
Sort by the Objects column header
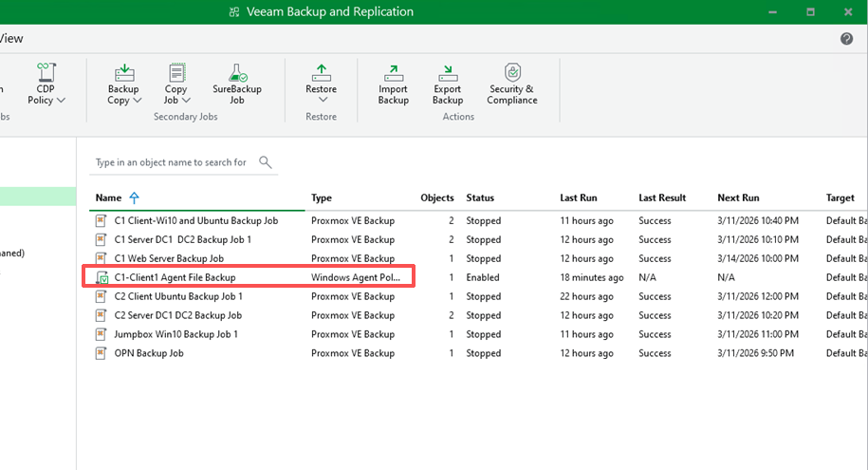[x=436, y=197]
